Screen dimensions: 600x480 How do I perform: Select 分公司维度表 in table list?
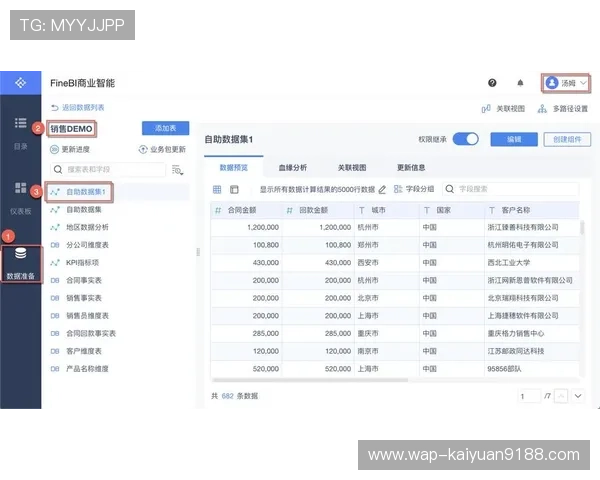[x=80, y=245]
